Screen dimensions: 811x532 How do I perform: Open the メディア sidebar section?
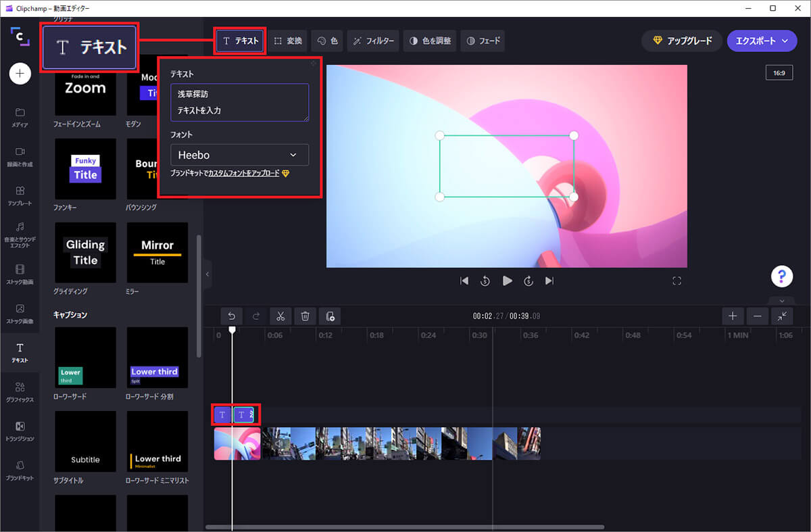pyautogui.click(x=20, y=117)
